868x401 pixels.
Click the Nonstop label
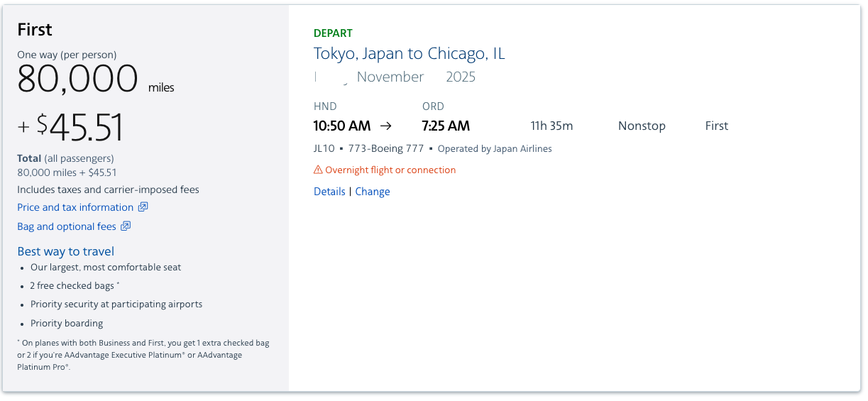click(642, 126)
